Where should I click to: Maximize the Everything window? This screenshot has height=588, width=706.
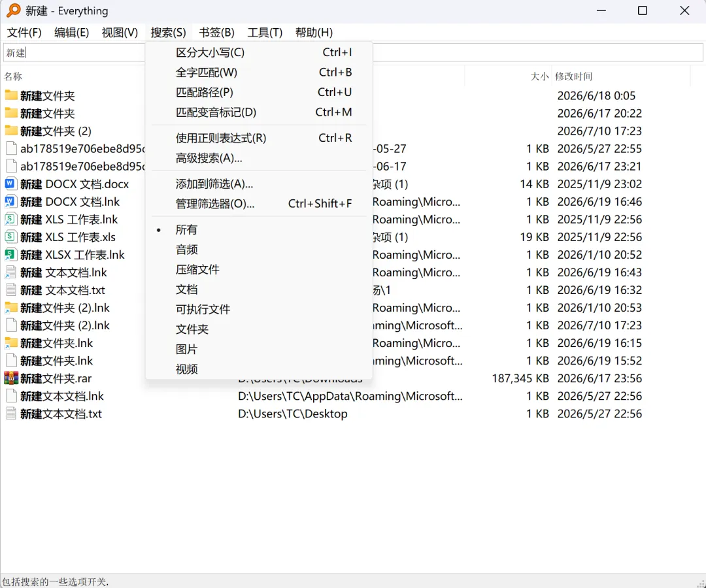tap(643, 10)
